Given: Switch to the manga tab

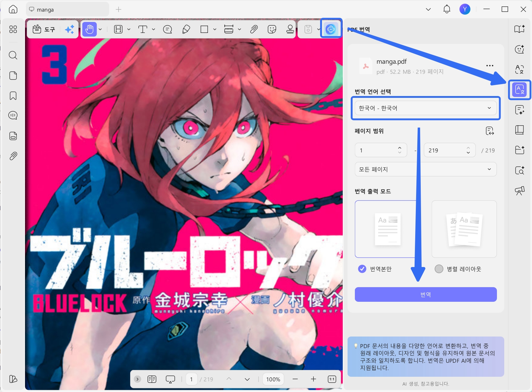Looking at the screenshot, I should point(68,9).
